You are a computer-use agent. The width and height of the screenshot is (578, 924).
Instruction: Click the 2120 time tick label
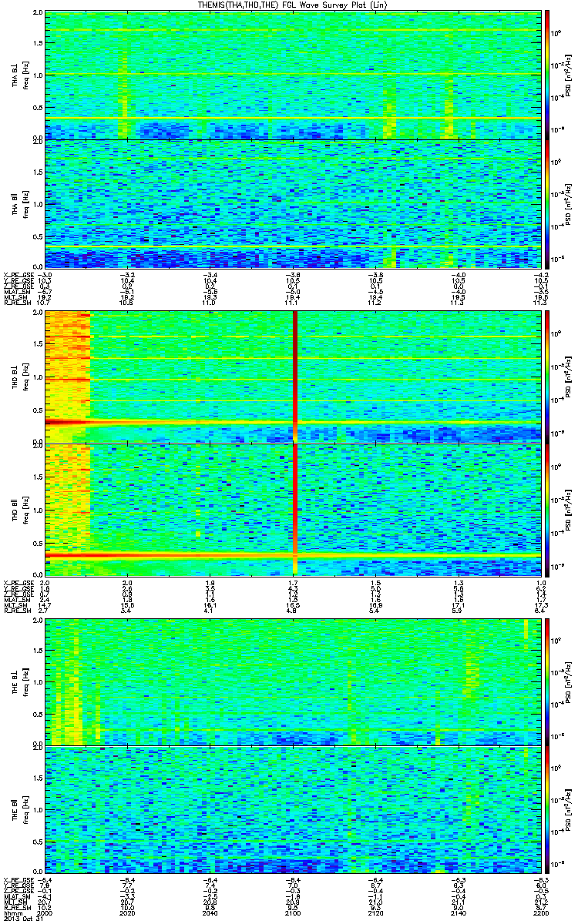point(376,913)
